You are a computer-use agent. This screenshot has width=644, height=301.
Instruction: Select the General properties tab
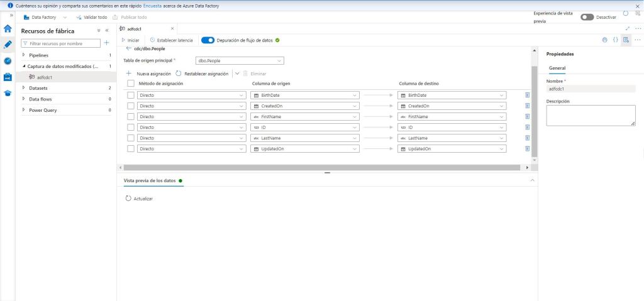(557, 68)
